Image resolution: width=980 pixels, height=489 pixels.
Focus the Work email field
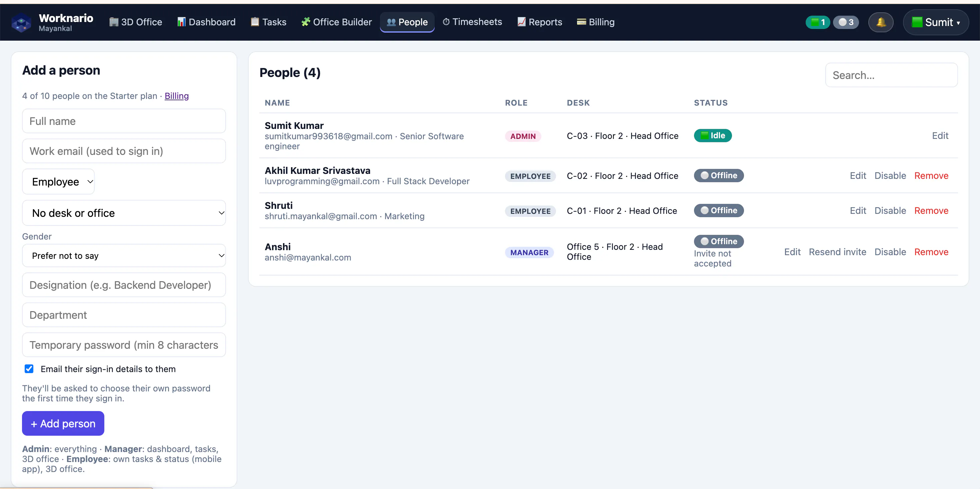[124, 151]
